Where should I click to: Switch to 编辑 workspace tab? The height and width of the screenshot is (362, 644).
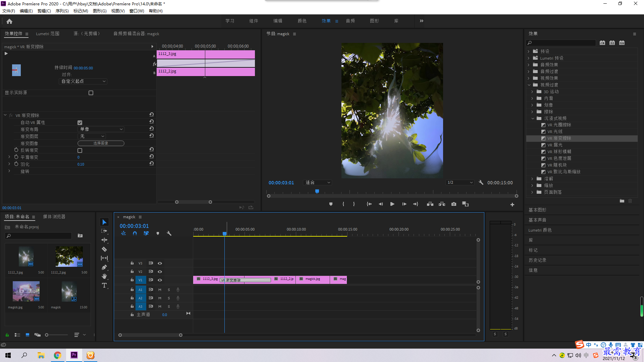[x=278, y=21]
